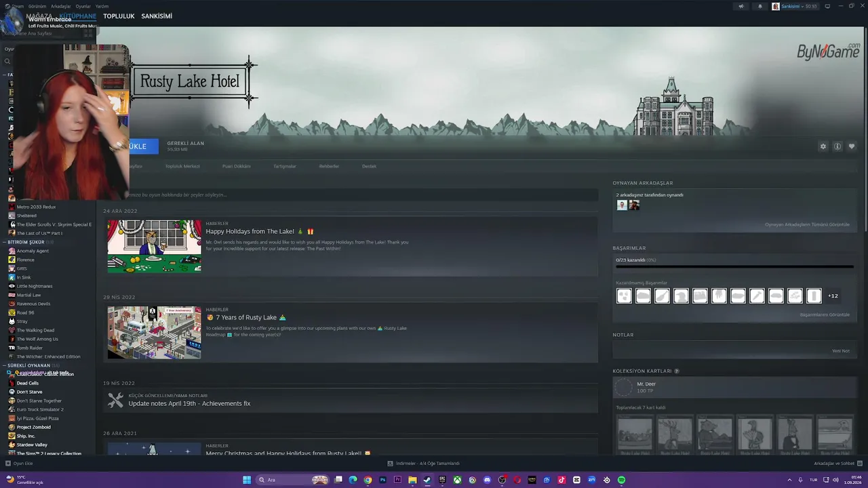Screen dimensions: 868x488
Task: Create a new note with Yeni Not
Action: pos(841,350)
